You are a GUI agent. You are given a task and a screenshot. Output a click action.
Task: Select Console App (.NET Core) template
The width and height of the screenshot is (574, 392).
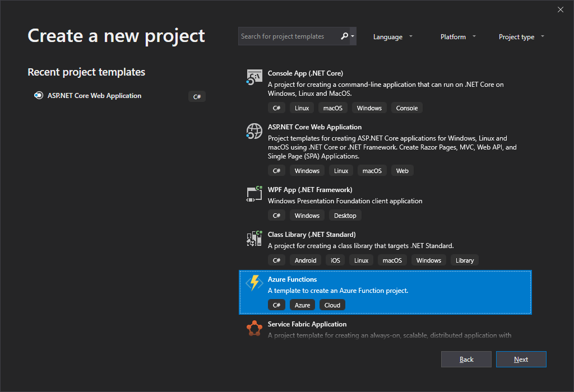point(385,91)
